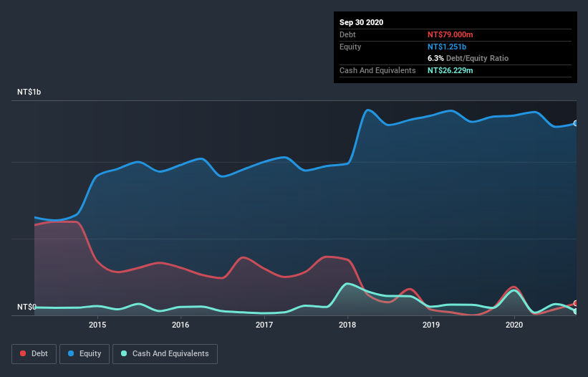Image resolution: width=588 pixels, height=377 pixels.
Task: Click the teal Cash endpoint marker
Action: point(576,311)
